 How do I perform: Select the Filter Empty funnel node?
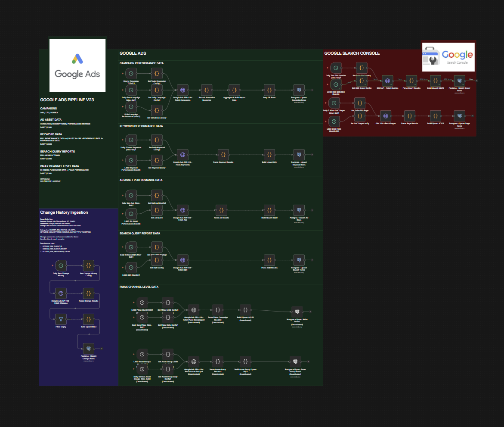(61, 319)
